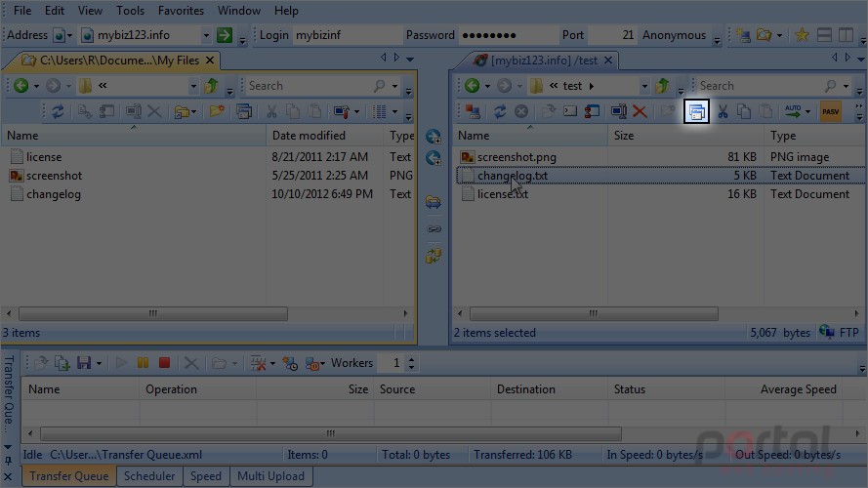Click the red Stop button in transfer queue
Screen dimensions: 868x488
click(164, 363)
